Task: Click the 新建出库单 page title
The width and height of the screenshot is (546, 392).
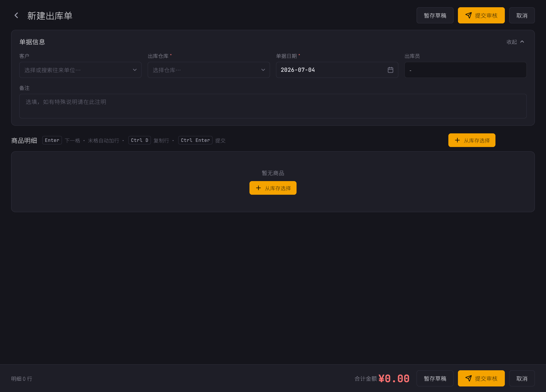Action: [x=50, y=16]
